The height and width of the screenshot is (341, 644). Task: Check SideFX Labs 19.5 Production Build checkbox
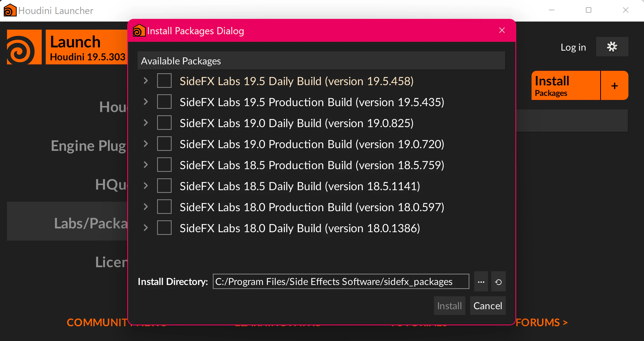pos(164,102)
